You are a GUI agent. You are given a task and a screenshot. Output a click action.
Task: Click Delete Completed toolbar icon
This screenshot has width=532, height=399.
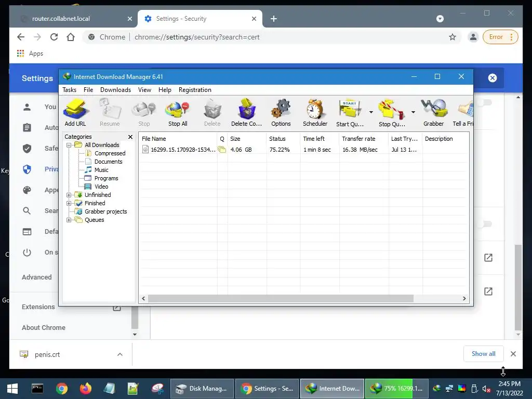[247, 113]
